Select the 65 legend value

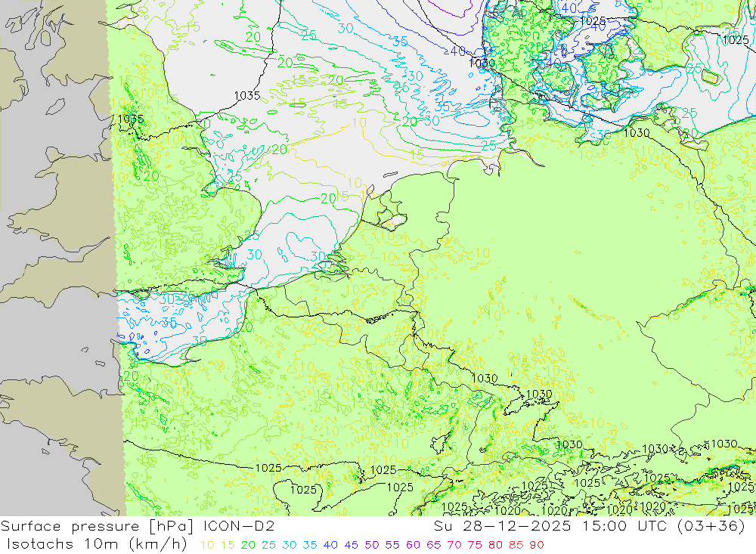coord(434,545)
